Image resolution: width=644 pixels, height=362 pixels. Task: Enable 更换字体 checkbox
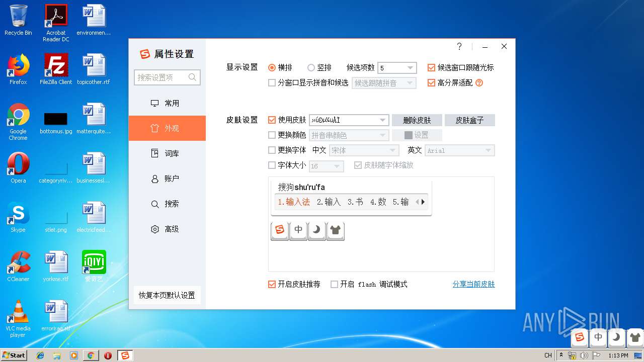click(272, 150)
